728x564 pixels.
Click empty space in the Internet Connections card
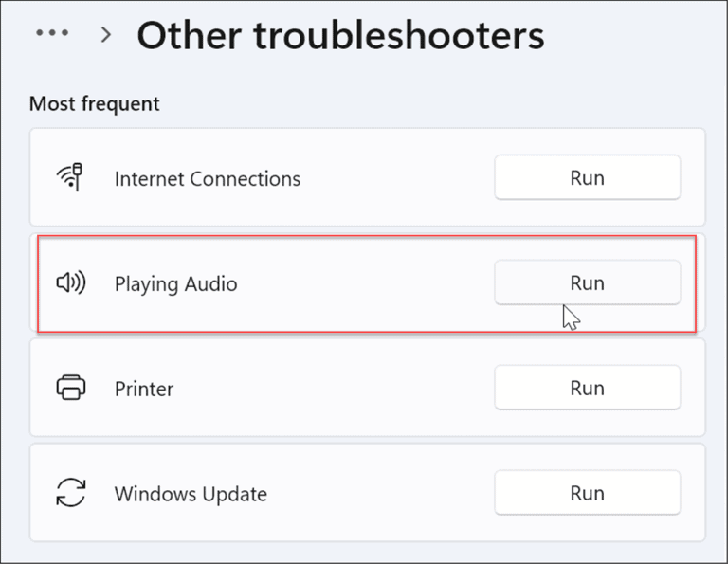tap(394, 178)
